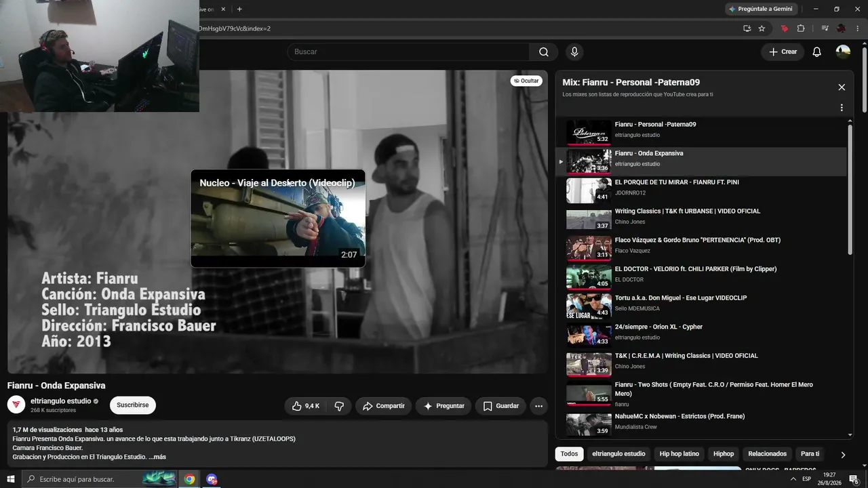Image resolution: width=868 pixels, height=488 pixels.
Task: Open the Mix playlist options menu
Action: 842,108
